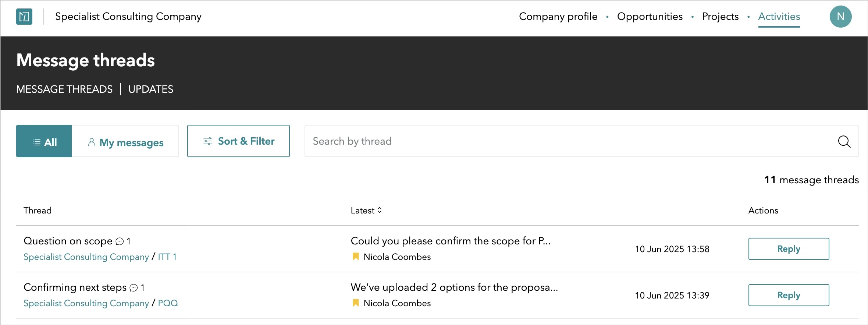Image resolution: width=868 pixels, height=325 pixels.
Task: Select the magnifying glass search icon
Action: (x=844, y=142)
